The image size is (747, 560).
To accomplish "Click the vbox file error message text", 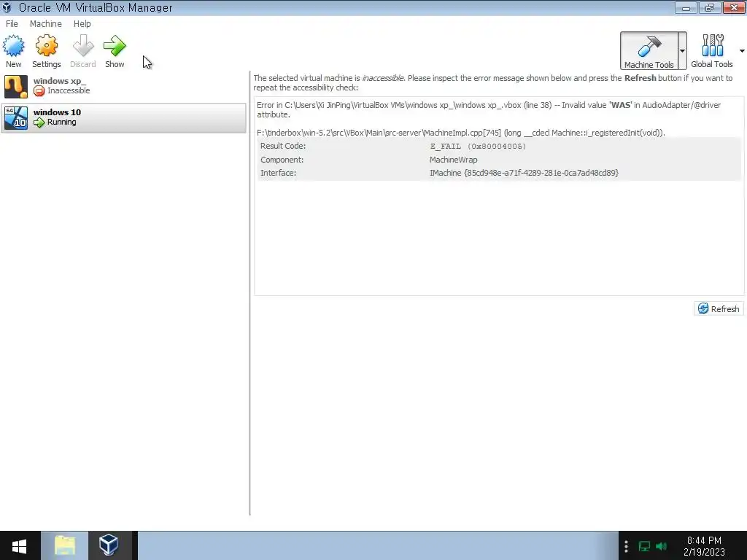I will tap(489, 109).
